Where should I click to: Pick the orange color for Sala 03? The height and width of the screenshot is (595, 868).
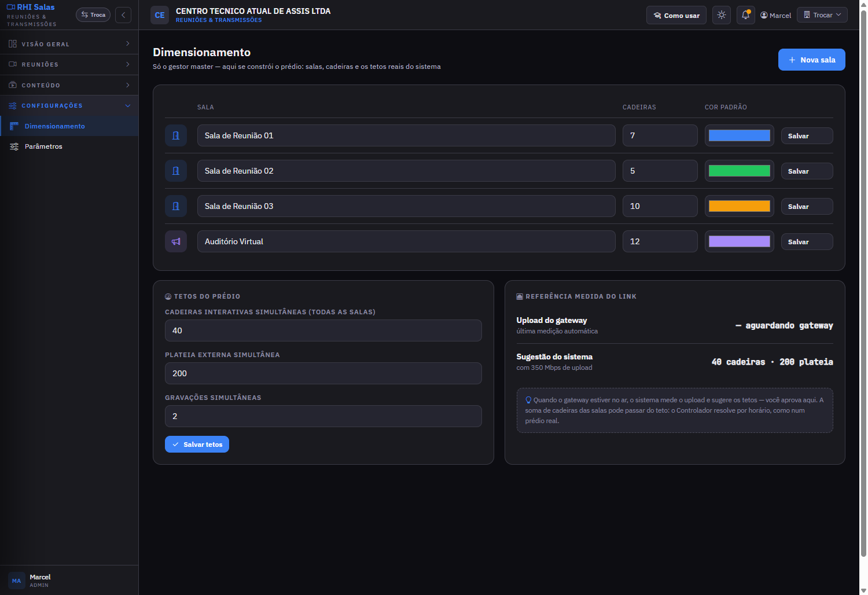tap(740, 206)
